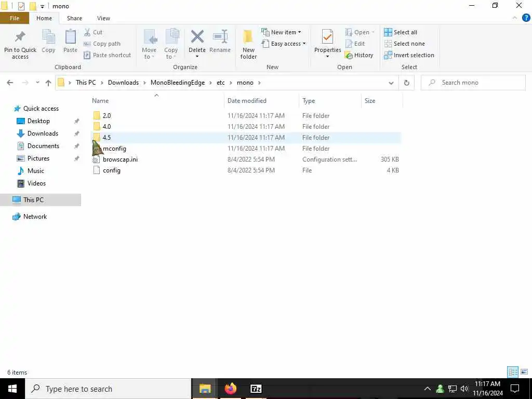Click Select all
The image size is (532, 399).
[x=401, y=32]
